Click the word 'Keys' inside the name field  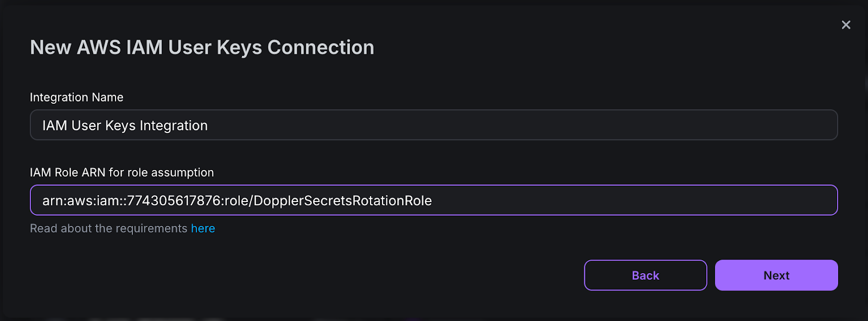tap(120, 126)
